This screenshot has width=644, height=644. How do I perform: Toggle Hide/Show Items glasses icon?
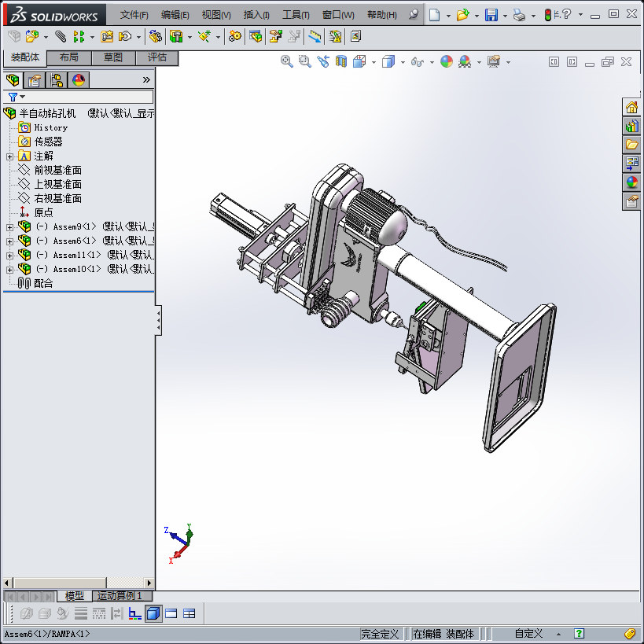click(418, 62)
